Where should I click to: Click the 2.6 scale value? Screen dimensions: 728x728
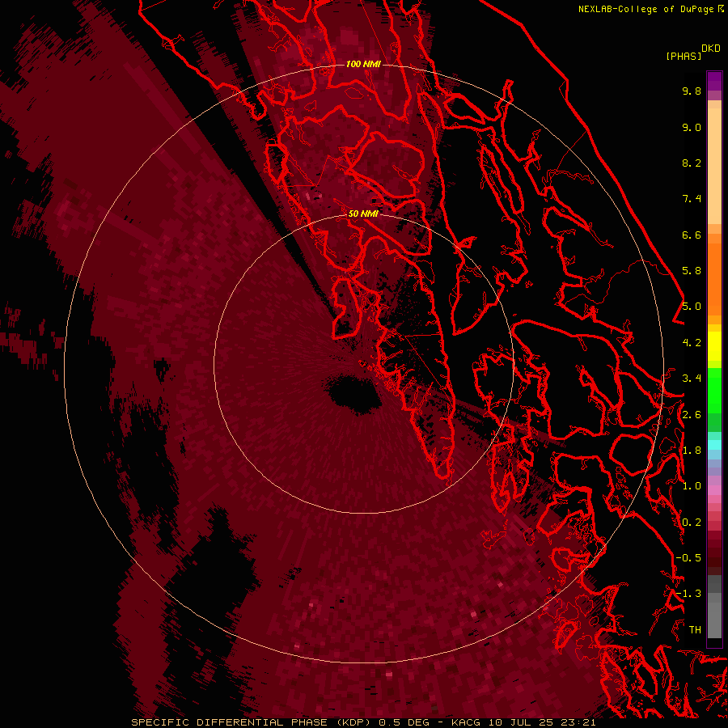point(692,415)
